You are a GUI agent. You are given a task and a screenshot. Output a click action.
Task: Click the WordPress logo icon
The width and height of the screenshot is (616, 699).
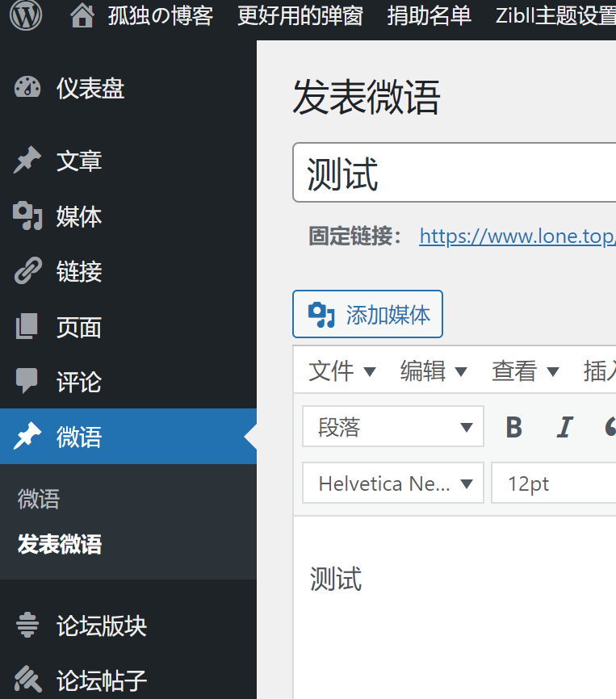(x=26, y=15)
